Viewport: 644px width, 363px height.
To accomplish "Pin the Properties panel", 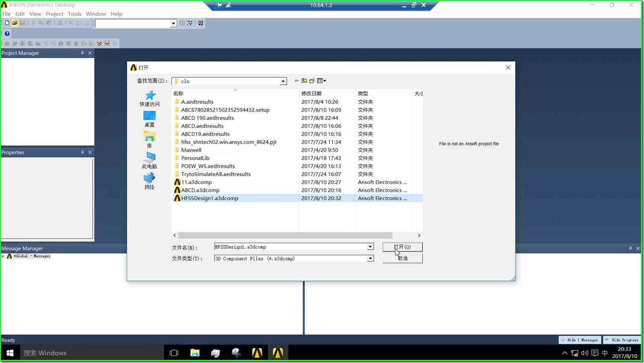I will pos(82,152).
